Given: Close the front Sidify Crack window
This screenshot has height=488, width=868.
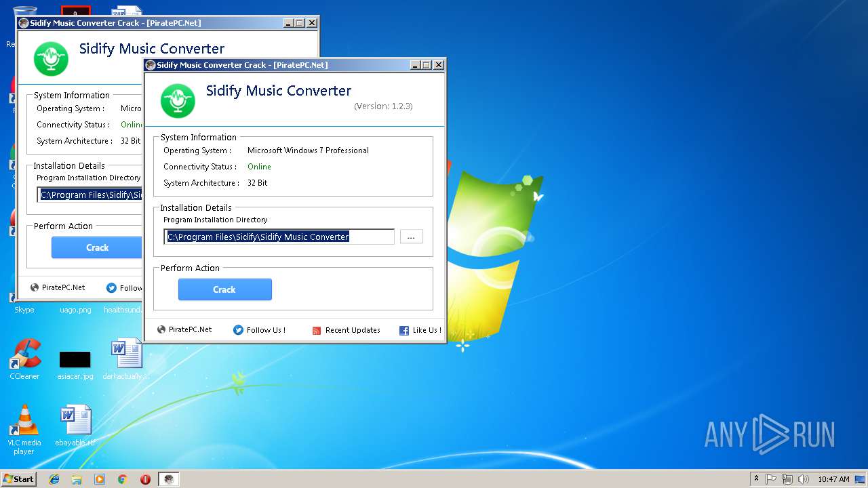Looking at the screenshot, I should coord(438,65).
